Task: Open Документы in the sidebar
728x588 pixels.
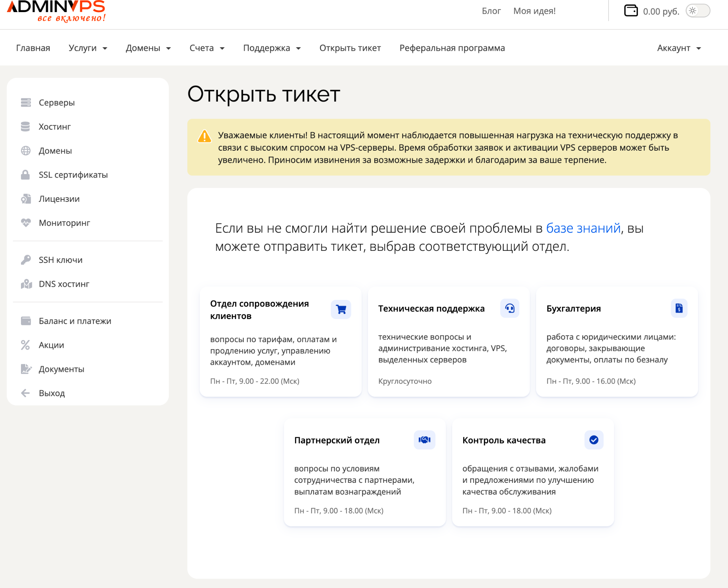Action: [x=61, y=369]
